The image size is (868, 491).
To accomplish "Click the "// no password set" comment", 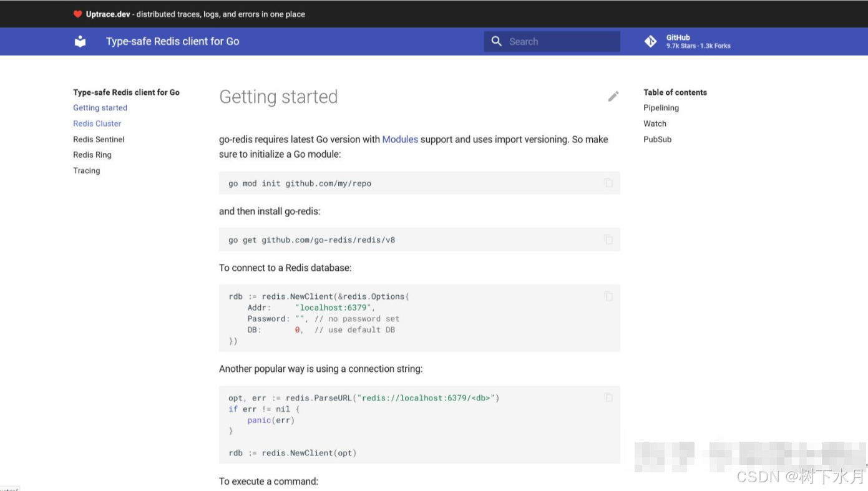I will pos(357,319).
